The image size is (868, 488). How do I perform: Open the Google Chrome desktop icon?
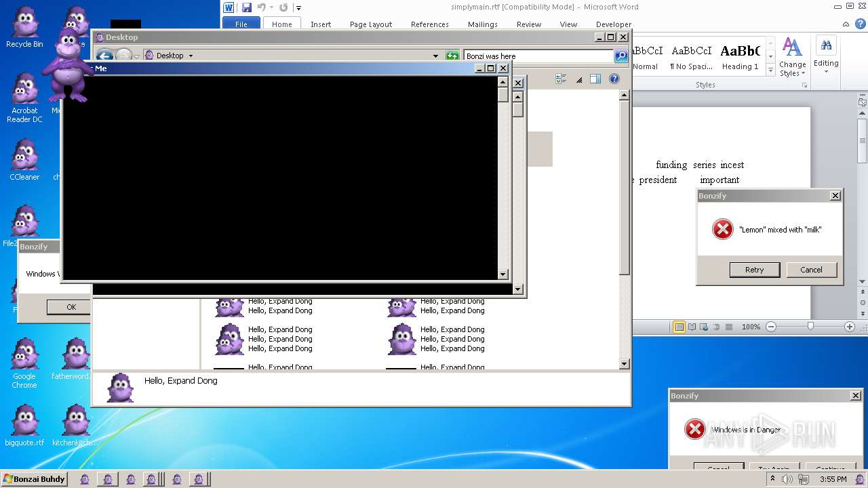tap(24, 363)
